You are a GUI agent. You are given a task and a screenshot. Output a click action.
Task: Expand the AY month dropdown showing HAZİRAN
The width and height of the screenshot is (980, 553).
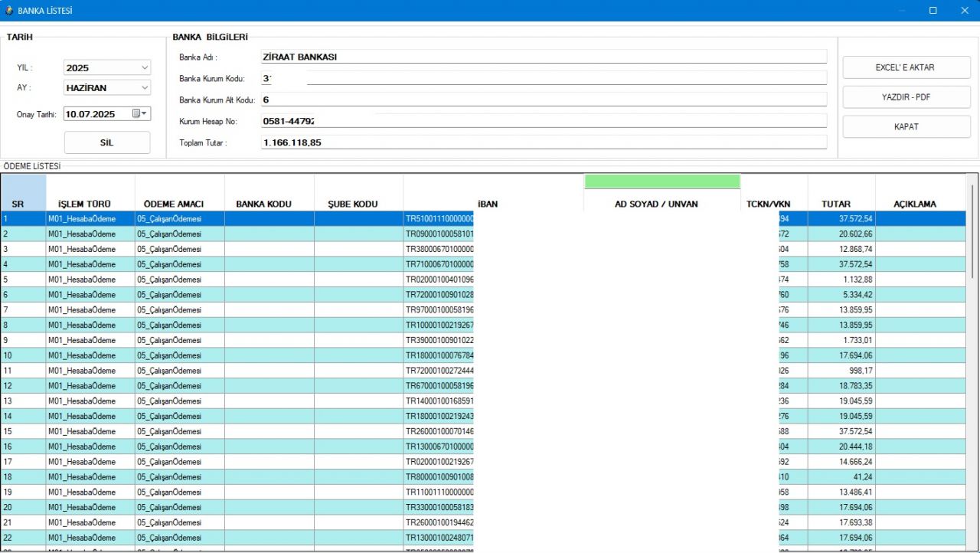click(x=145, y=87)
